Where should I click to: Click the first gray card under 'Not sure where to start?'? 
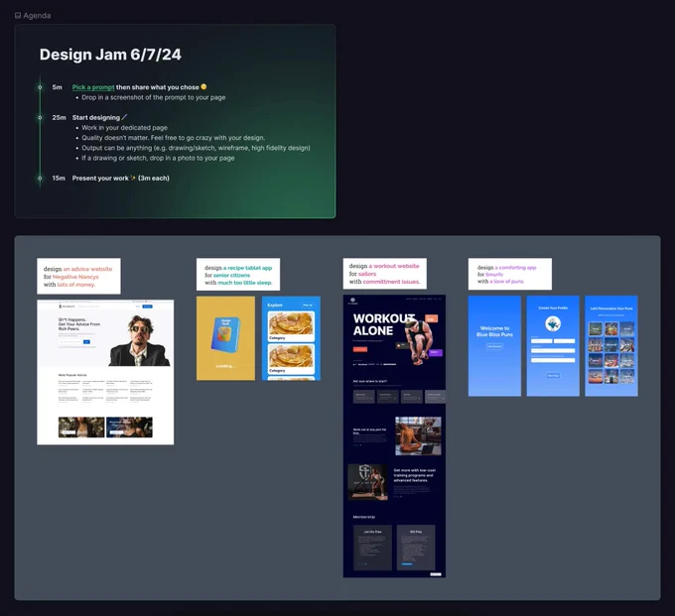(363, 396)
